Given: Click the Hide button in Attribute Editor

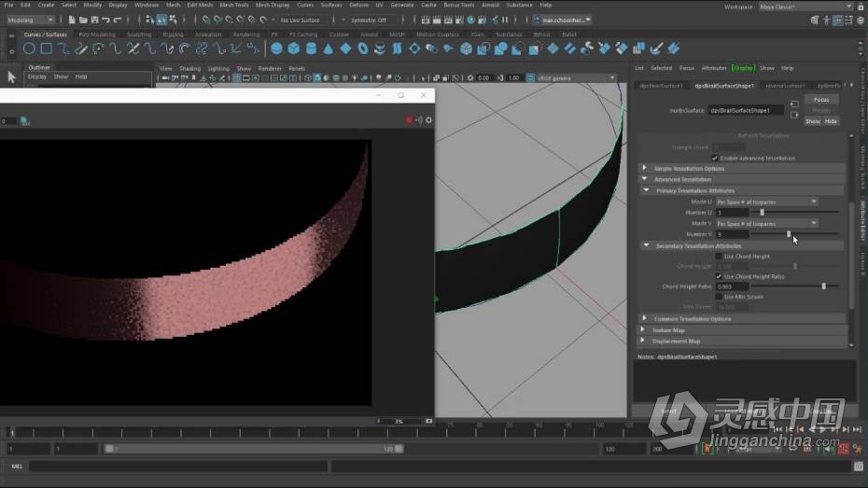Looking at the screenshot, I should [831, 121].
